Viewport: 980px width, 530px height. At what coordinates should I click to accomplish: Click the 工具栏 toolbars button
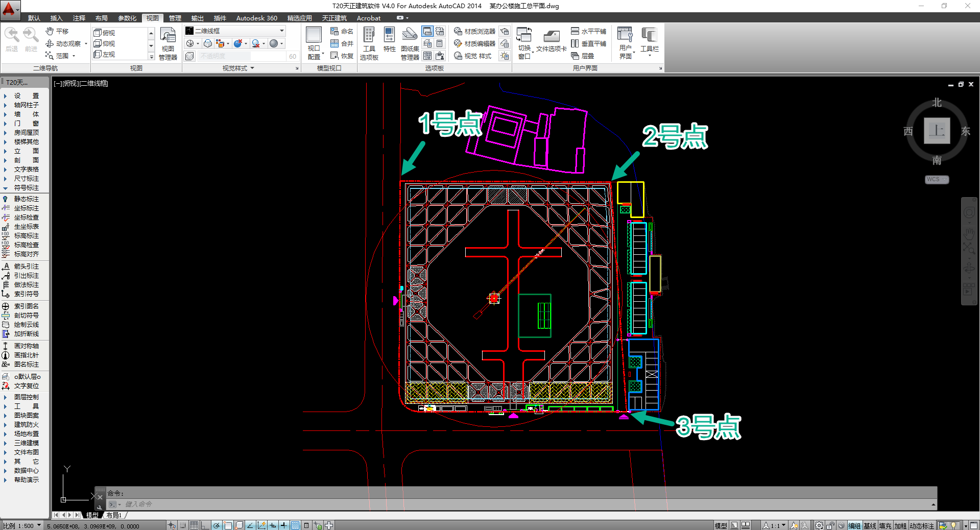click(x=650, y=41)
